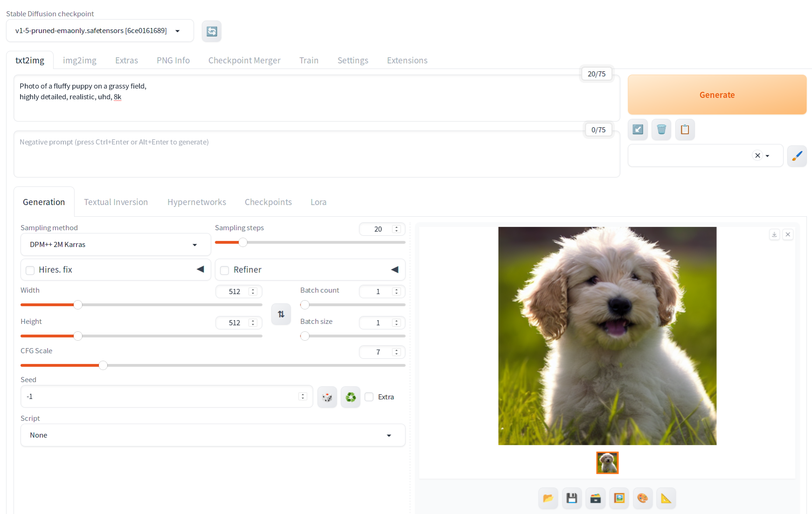Open the Sampling method dropdown

115,244
